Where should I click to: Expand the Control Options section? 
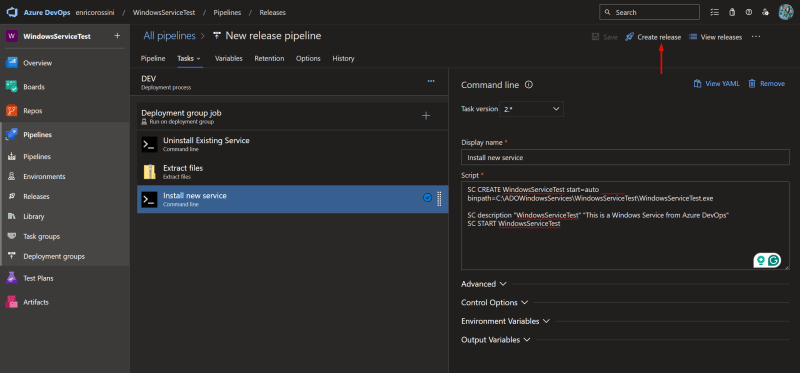click(x=494, y=303)
